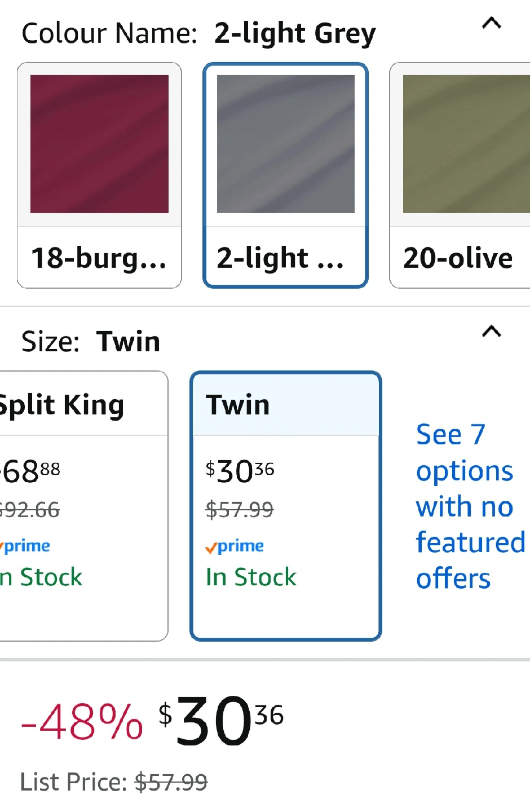This screenshot has width=530, height=812.
Task: Choose the Twin size heading
Action: [238, 405]
